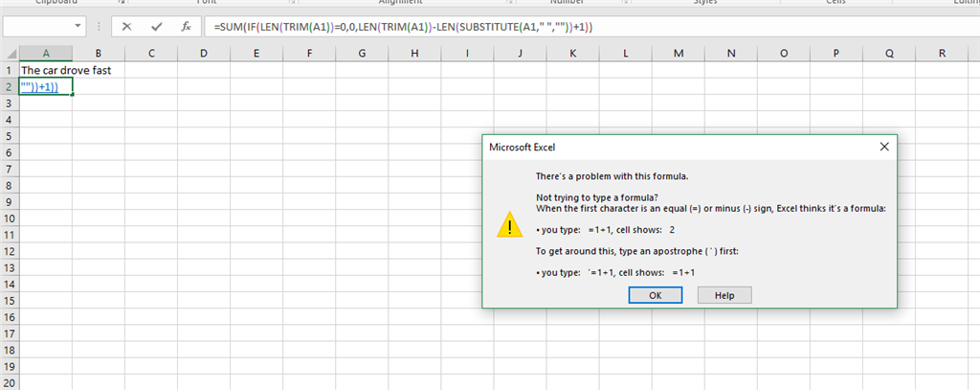
Task: Select column R header
Action: [x=942, y=54]
